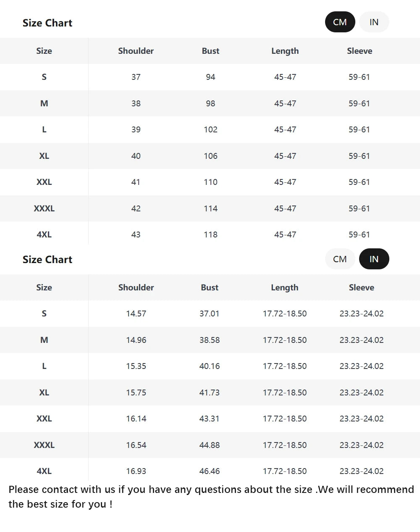
Task: Click the XXXL size label in the inch chart
Action: click(44, 445)
